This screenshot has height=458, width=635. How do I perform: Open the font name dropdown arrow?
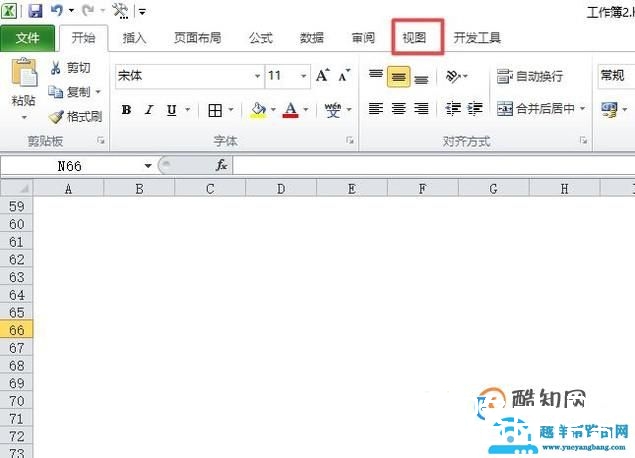point(257,76)
